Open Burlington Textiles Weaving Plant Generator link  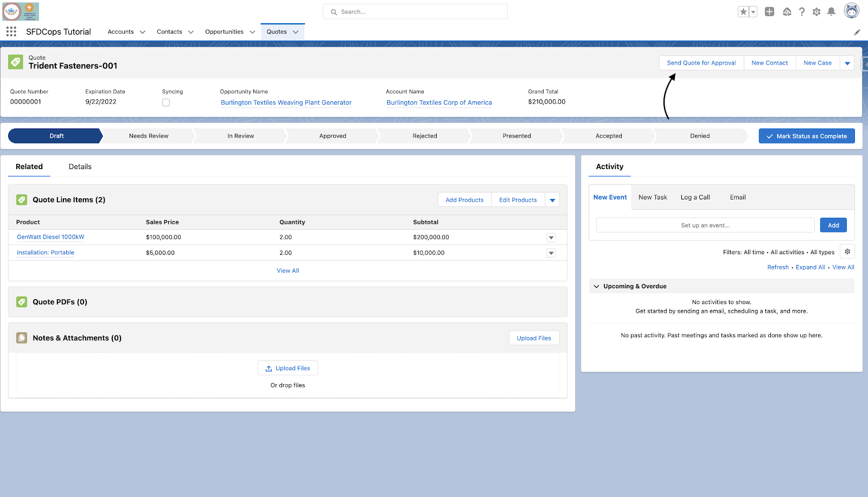(x=286, y=102)
